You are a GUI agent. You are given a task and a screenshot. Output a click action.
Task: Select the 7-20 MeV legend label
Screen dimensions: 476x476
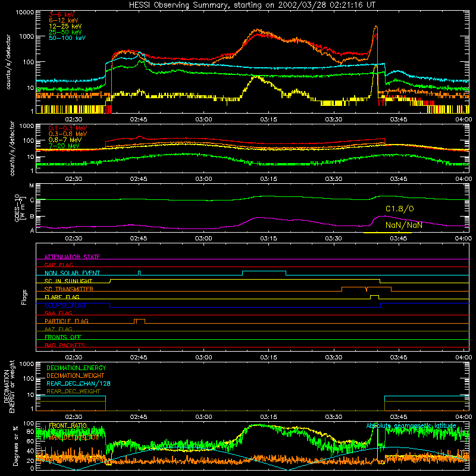64,146
